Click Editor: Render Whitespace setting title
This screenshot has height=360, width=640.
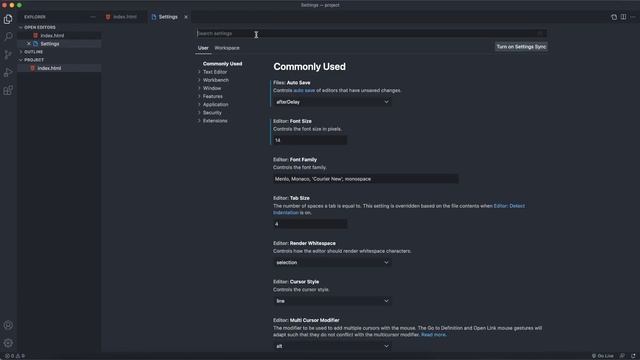(x=304, y=243)
